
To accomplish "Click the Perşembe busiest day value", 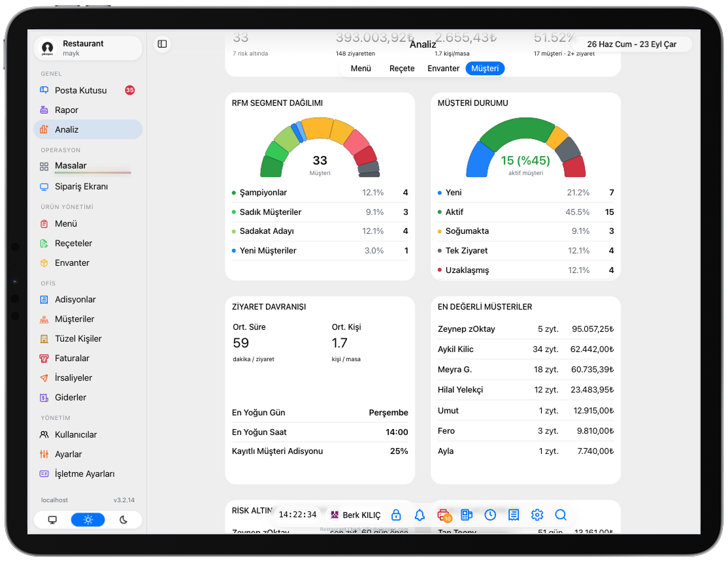I will coord(388,413).
